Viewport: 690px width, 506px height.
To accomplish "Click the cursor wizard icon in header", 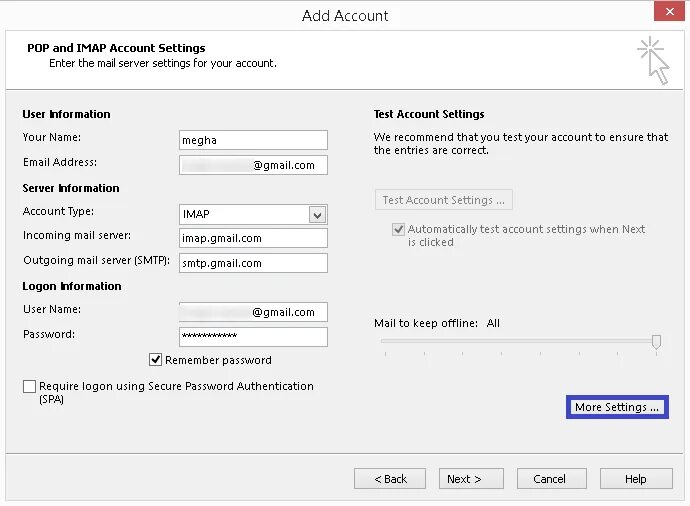I will 653,60.
